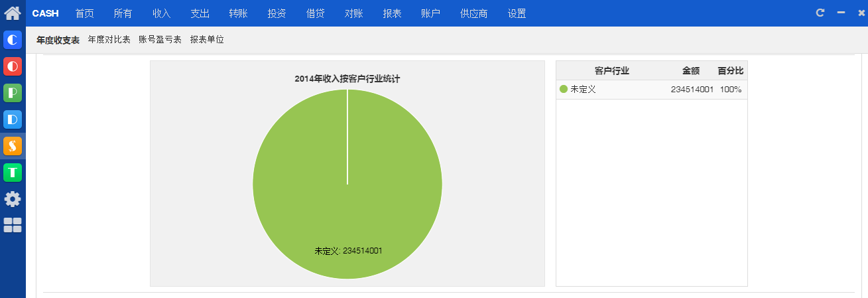Click the green pie chart slice
Screen dimensions: 868x298
click(347, 184)
